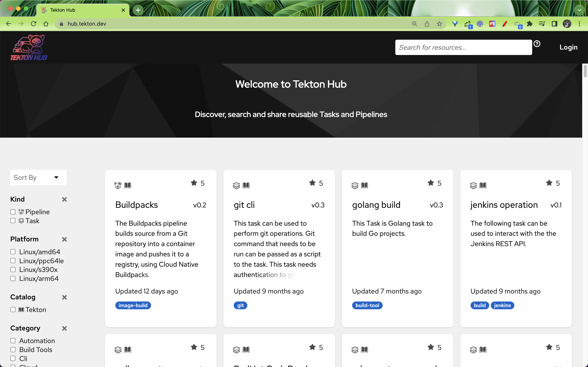Click the task kind icon on jenkins operation card

[473, 185]
